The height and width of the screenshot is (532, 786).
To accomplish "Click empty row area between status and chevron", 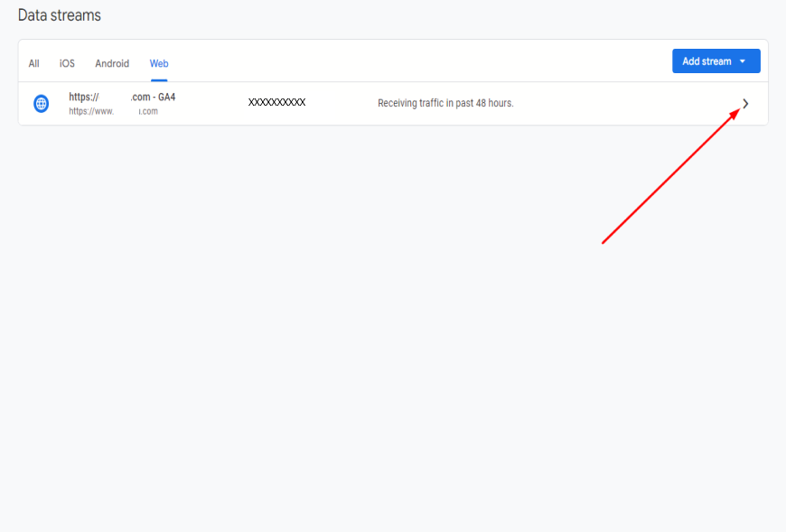I will click(627, 104).
